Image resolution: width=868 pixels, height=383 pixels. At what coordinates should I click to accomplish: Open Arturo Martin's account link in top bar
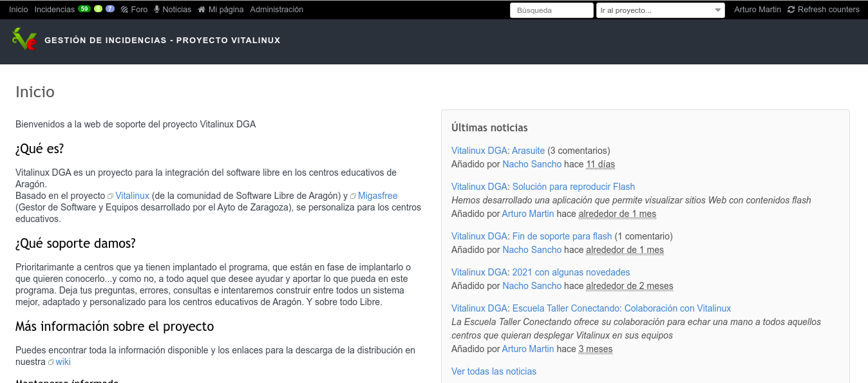[x=758, y=10]
